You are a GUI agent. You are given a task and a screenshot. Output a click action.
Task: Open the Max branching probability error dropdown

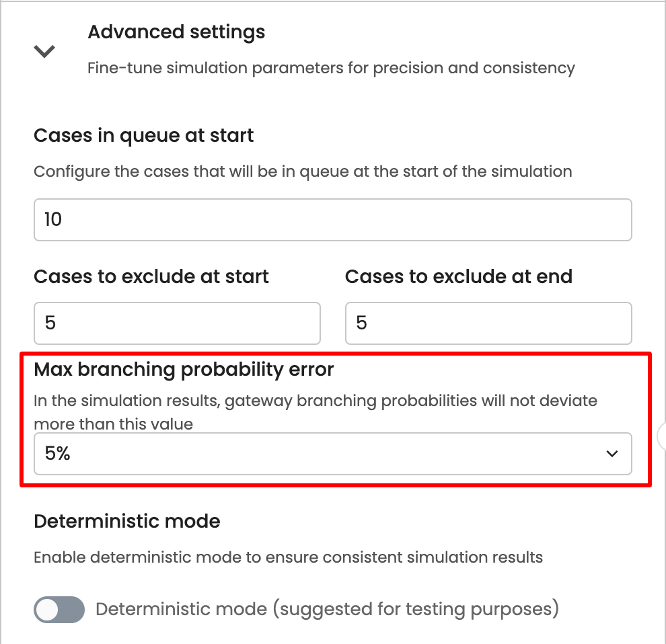point(332,454)
